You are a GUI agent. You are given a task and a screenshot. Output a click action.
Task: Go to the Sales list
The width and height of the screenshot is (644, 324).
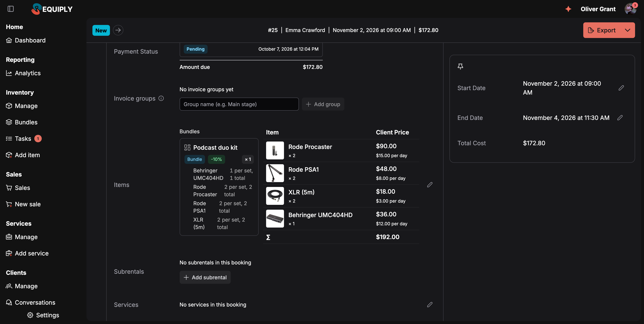(x=18, y=188)
